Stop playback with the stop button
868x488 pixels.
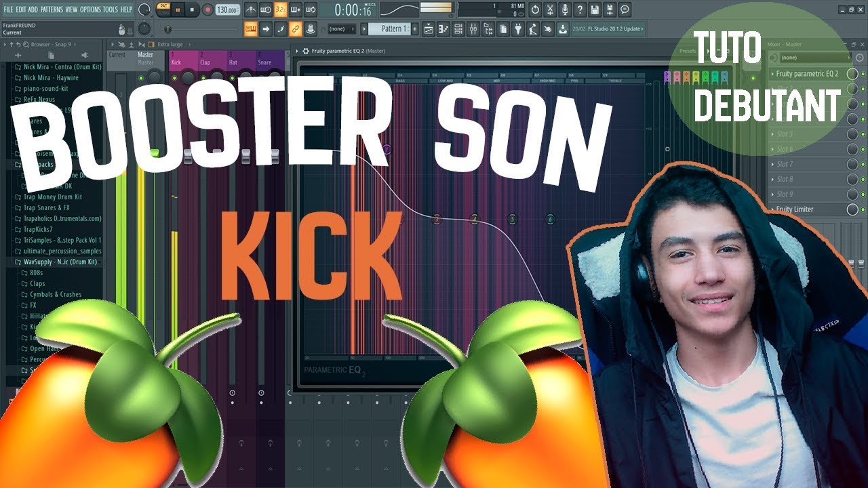(x=192, y=10)
